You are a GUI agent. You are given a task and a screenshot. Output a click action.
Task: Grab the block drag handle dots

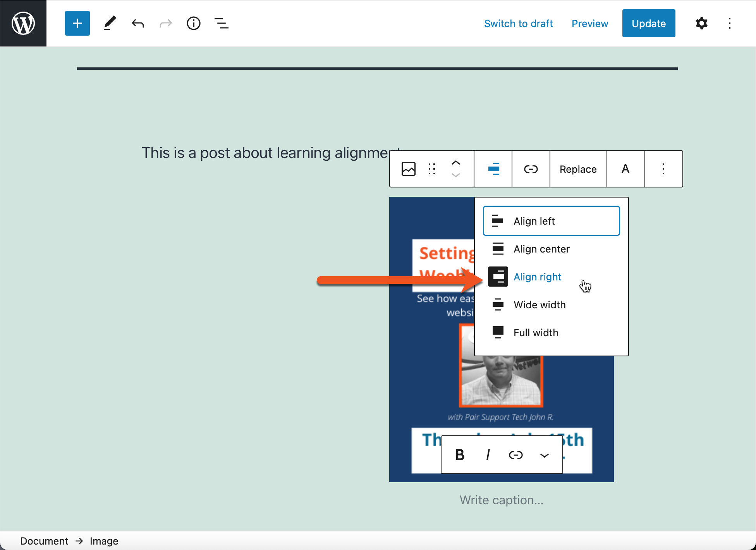tap(432, 169)
